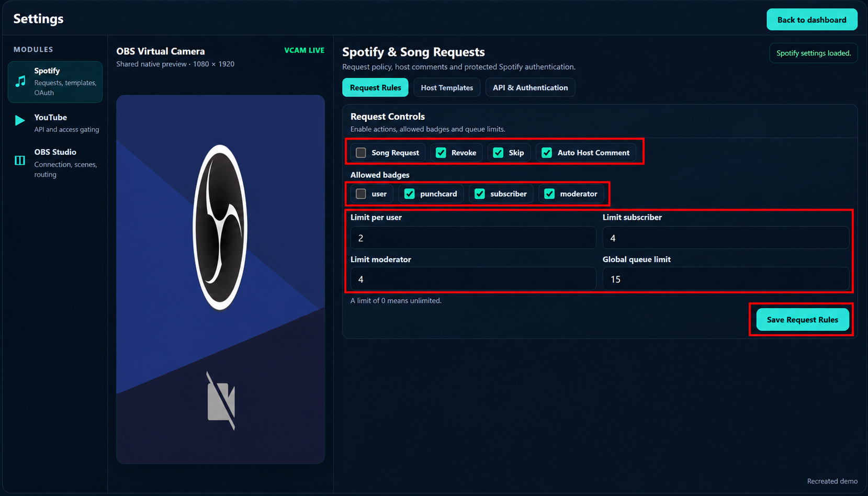Click the 'Settings' page title

38,19
